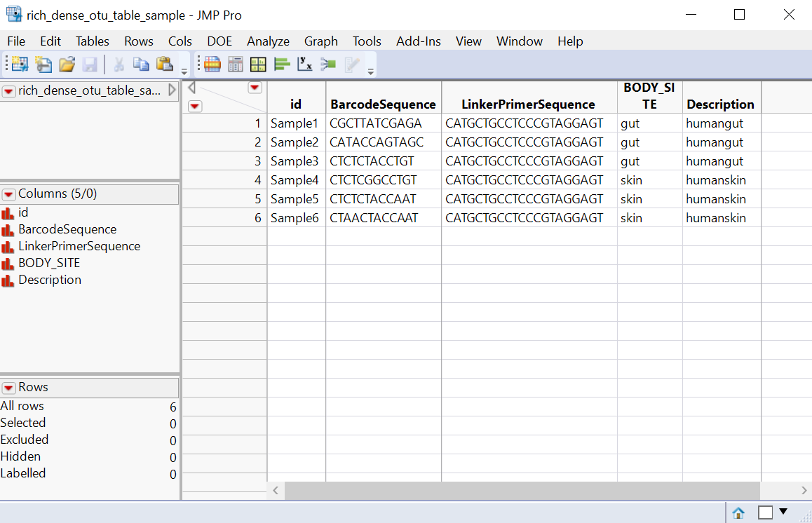Expand the rich_dense_otu_table panel disclosure arrow
This screenshot has height=523, width=812.
[x=172, y=90]
